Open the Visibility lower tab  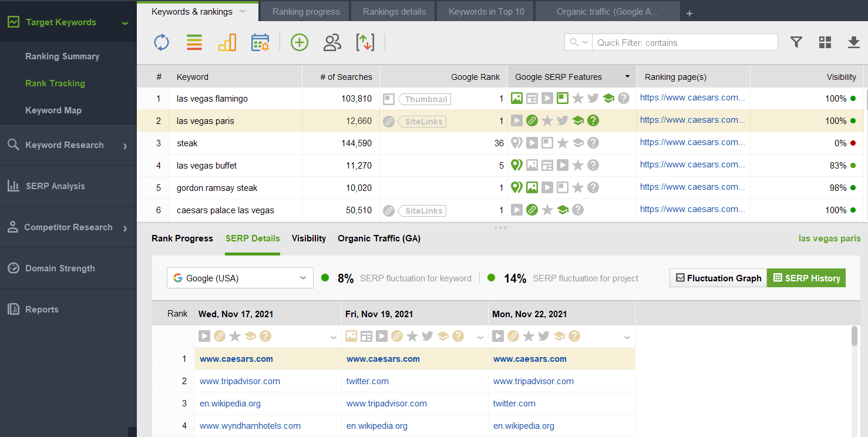point(309,238)
